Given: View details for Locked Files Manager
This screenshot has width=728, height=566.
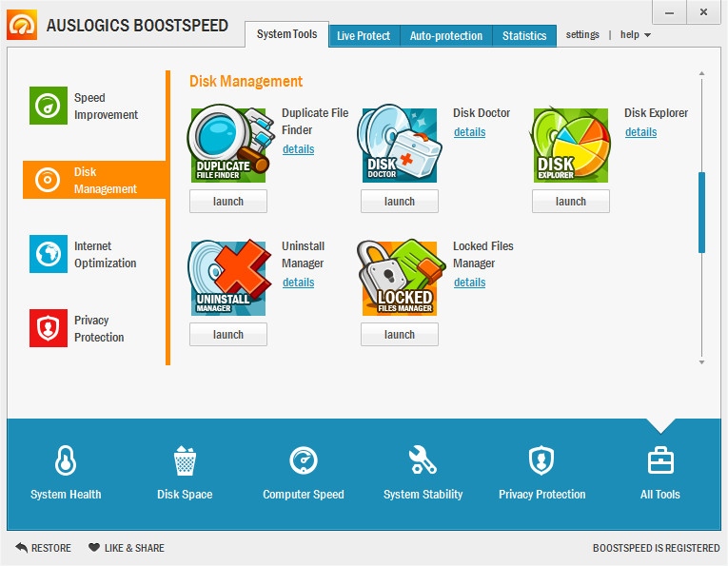Looking at the screenshot, I should click(x=470, y=283).
